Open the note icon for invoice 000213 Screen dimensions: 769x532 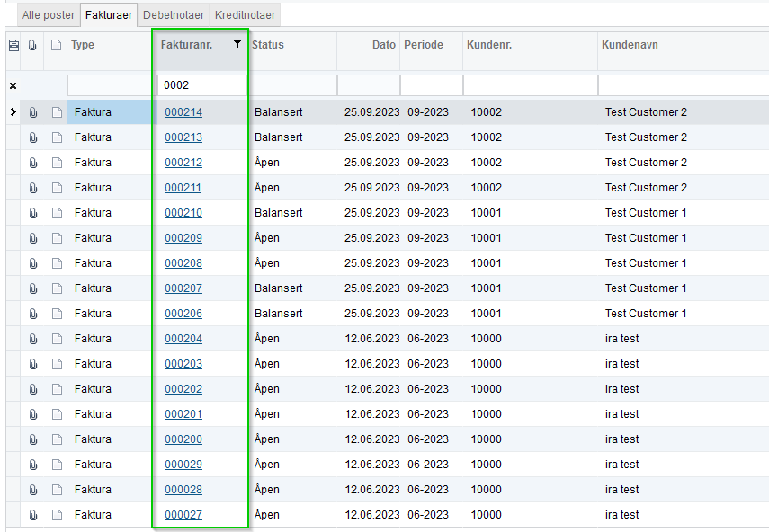pos(57,137)
